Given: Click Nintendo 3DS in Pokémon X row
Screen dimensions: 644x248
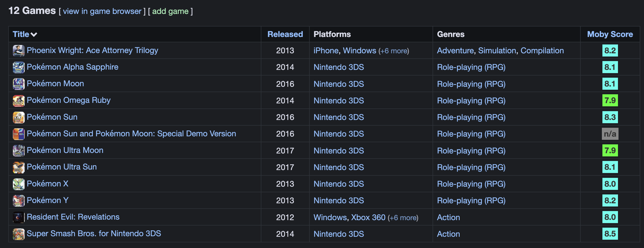Looking at the screenshot, I should click(339, 184).
